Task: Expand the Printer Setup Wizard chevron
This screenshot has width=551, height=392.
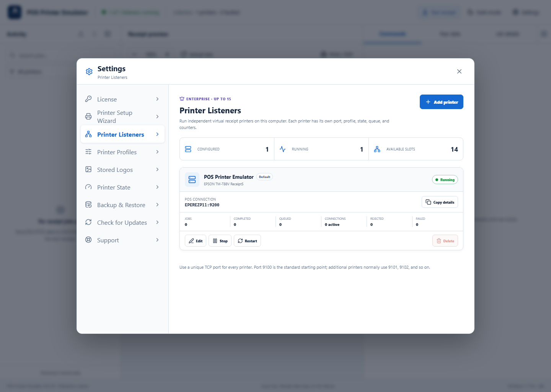Action: [157, 116]
